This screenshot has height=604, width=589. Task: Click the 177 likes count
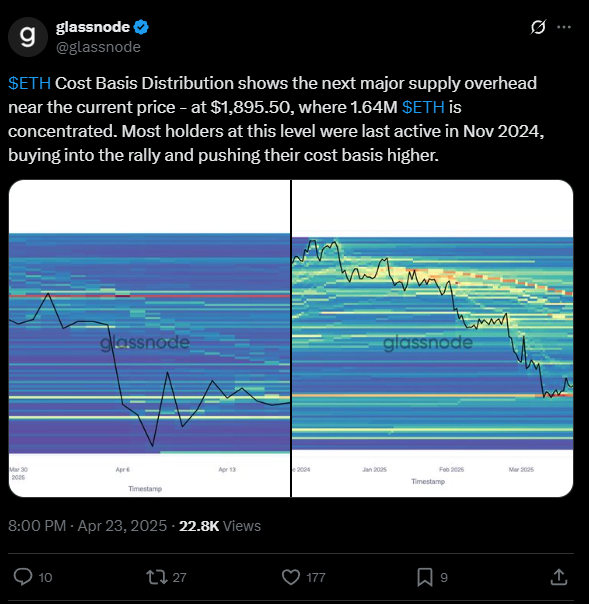315,577
